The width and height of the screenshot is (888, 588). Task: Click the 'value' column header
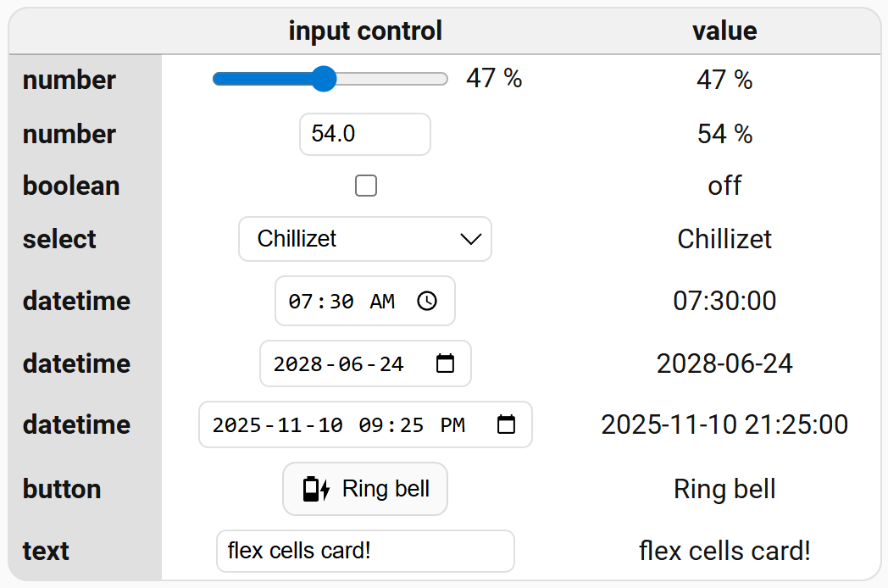(x=724, y=31)
